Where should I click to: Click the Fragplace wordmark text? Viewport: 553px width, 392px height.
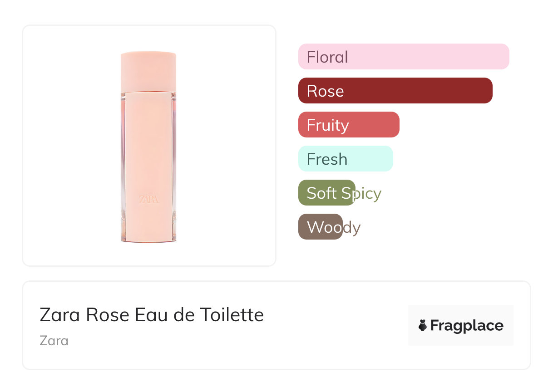[x=467, y=325]
